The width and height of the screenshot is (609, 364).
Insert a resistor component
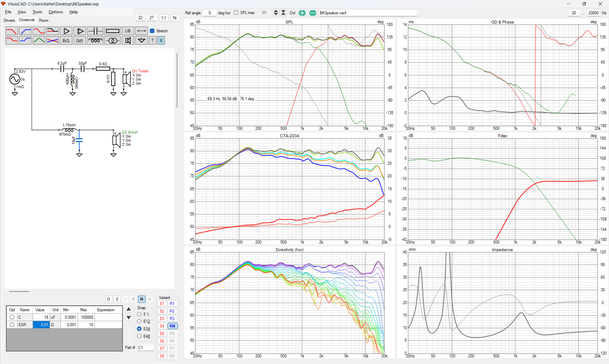coord(113,31)
